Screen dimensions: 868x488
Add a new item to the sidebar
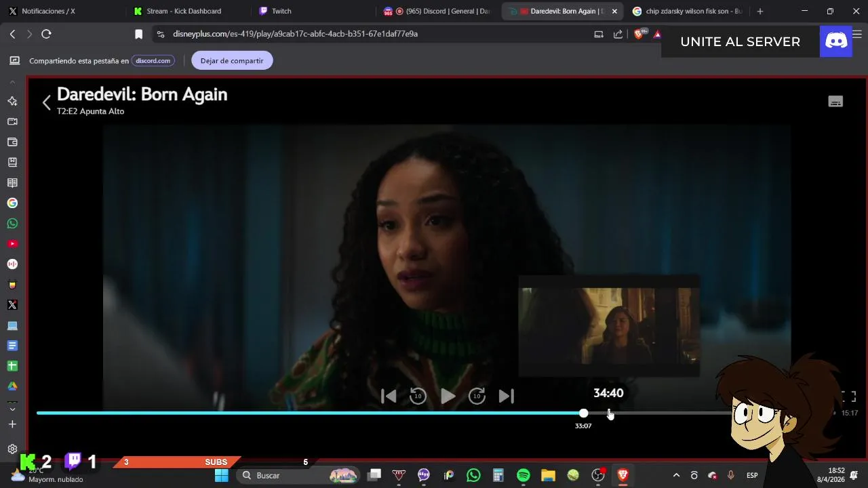click(x=12, y=424)
